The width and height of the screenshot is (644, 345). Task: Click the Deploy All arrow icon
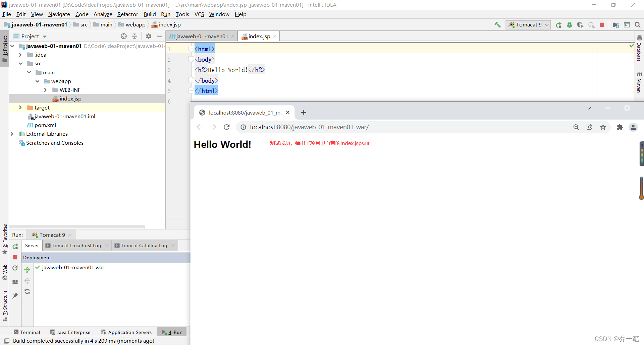[27, 269]
